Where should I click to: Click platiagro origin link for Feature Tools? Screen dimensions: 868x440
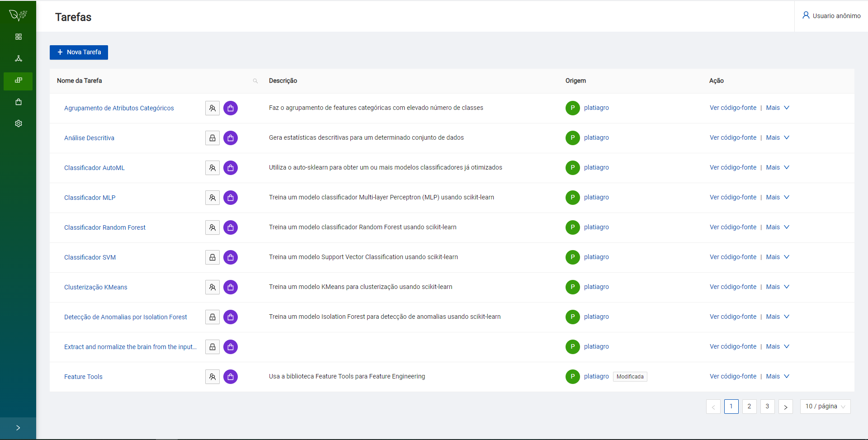(x=596, y=376)
